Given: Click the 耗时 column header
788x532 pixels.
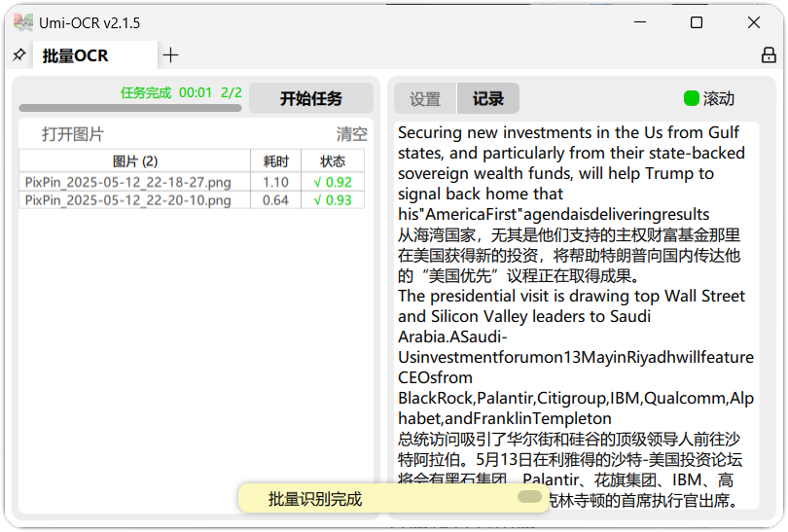Looking at the screenshot, I should (x=276, y=161).
